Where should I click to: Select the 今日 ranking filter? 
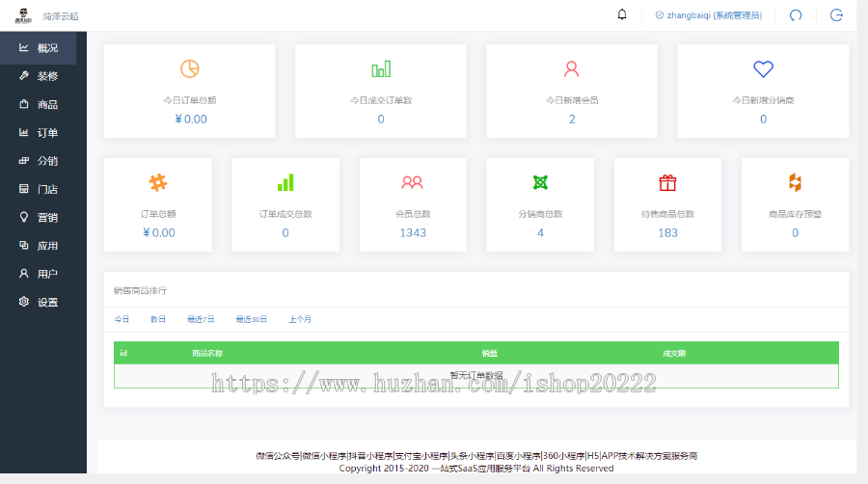coord(122,319)
